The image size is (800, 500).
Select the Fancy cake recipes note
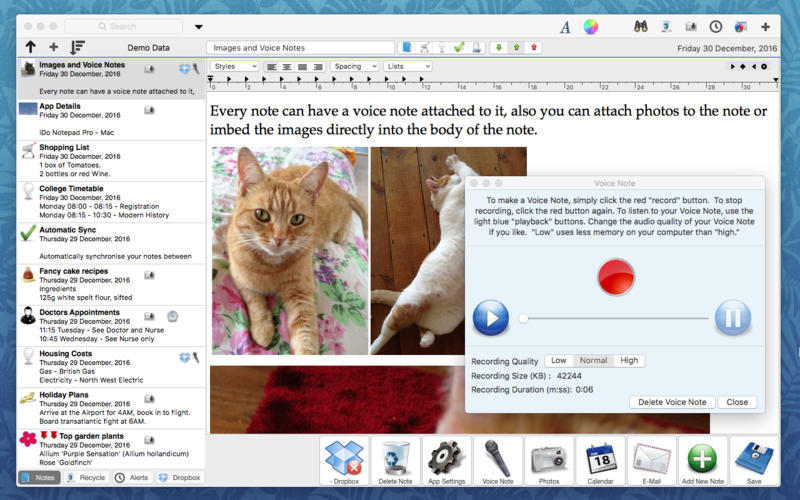[x=111, y=285]
